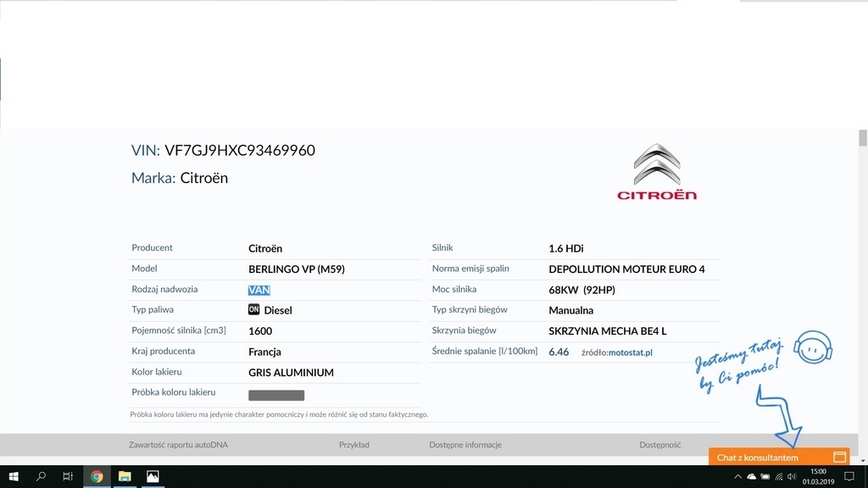Click the Citroën logo image
Image resolution: width=868 pixels, height=488 pixels.
point(657,171)
